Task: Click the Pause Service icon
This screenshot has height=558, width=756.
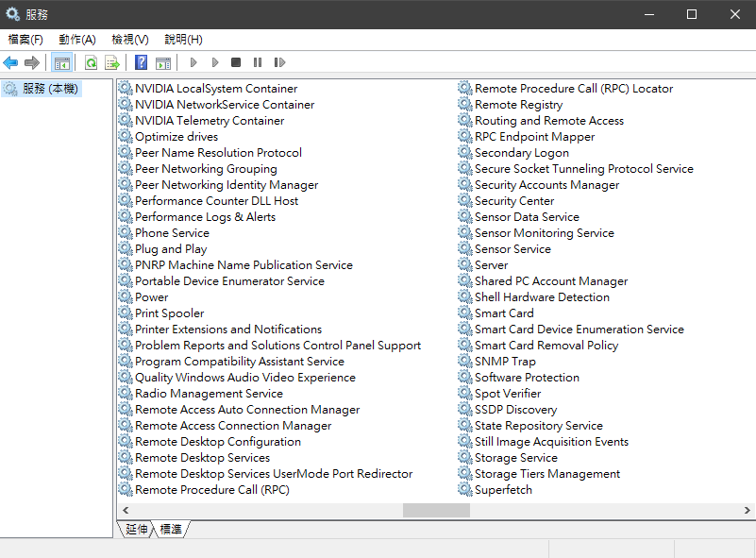Action: click(258, 62)
